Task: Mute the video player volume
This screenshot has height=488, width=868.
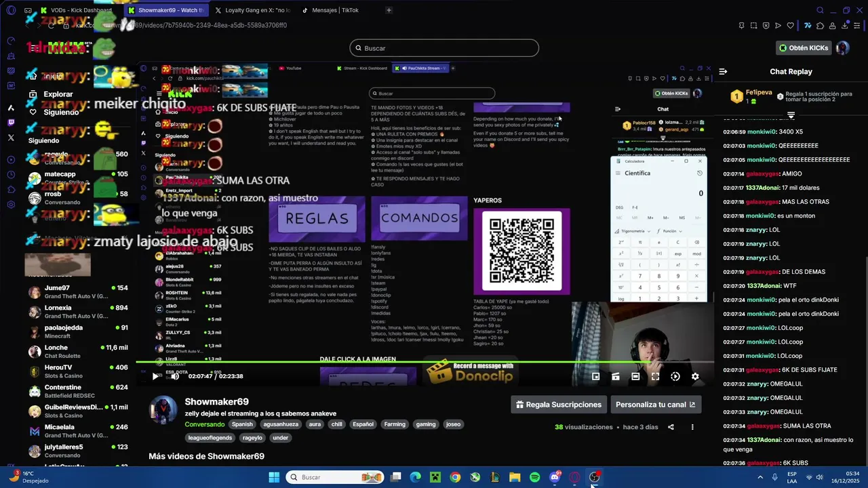Action: pyautogui.click(x=175, y=376)
